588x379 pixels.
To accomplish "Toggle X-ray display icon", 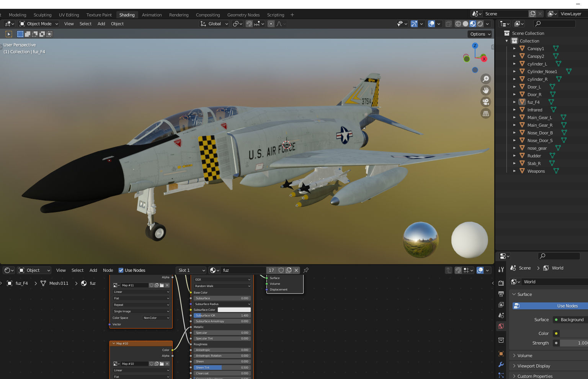I will coord(448,24).
